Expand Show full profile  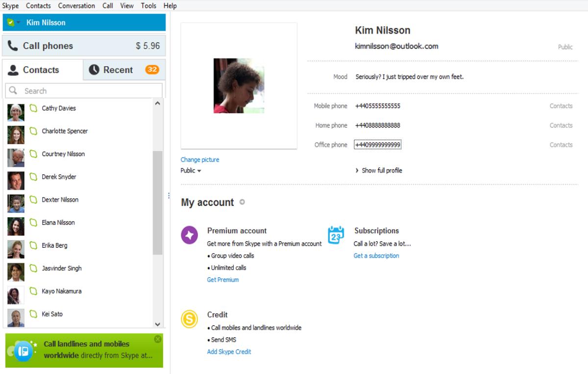coord(378,171)
